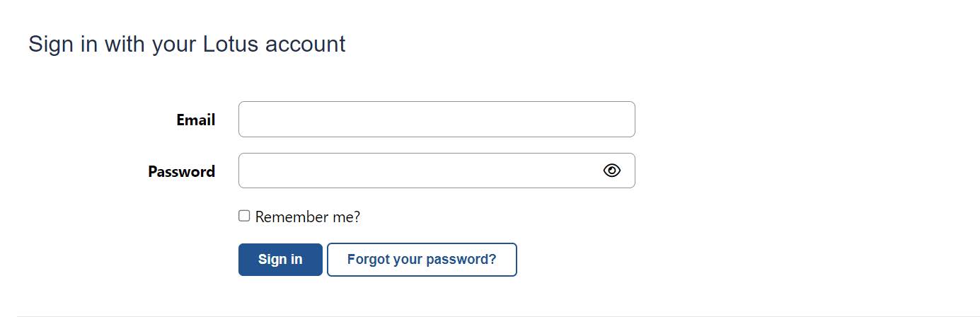Image resolution: width=980 pixels, height=317 pixels.
Task: Enable the Remember me option
Action: tap(244, 216)
